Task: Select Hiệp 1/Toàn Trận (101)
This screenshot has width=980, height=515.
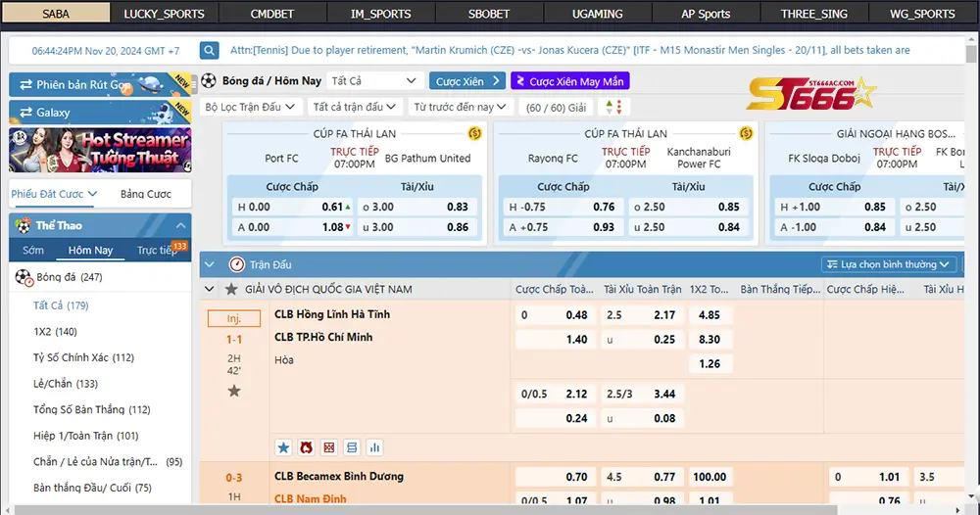Action: coord(85,436)
